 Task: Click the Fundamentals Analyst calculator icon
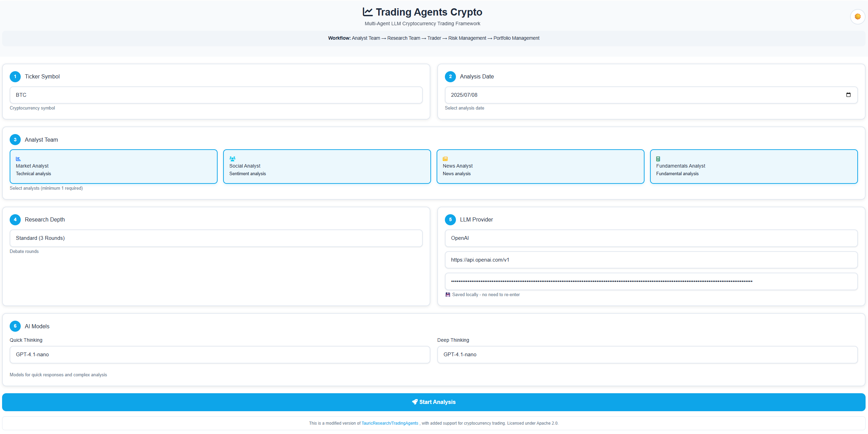658,159
